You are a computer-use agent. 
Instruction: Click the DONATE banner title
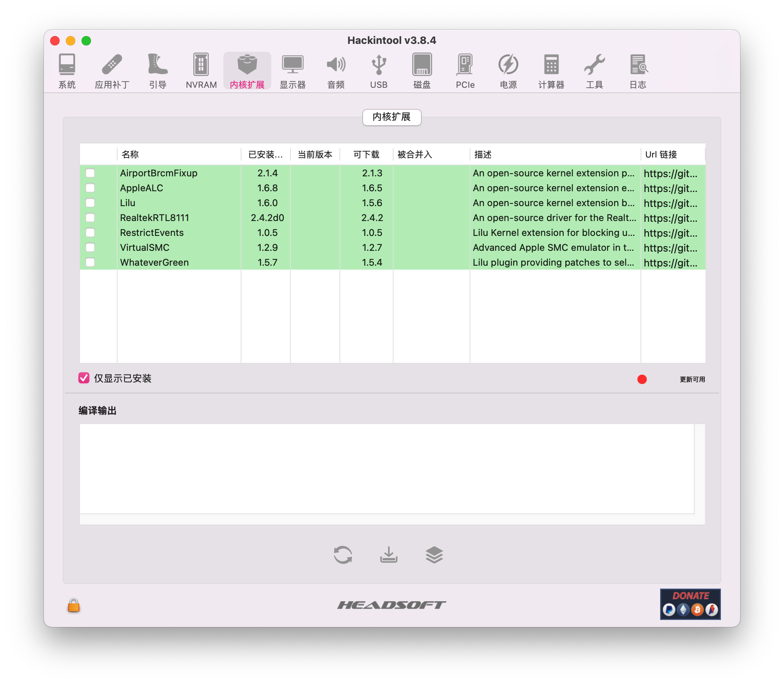click(x=691, y=596)
